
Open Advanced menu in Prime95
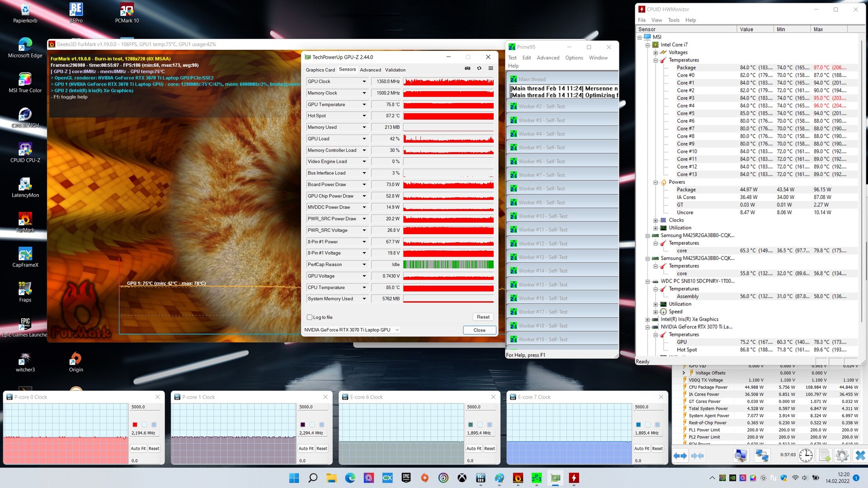coord(548,58)
